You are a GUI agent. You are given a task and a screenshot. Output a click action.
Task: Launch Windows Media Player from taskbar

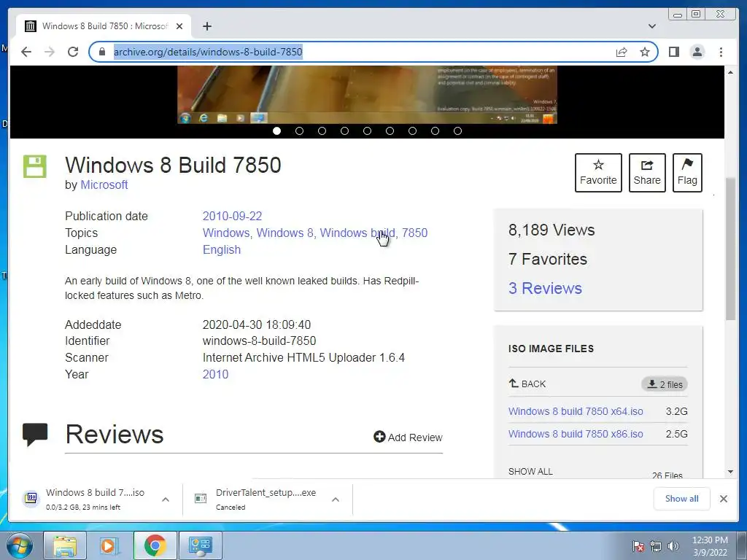109,545
